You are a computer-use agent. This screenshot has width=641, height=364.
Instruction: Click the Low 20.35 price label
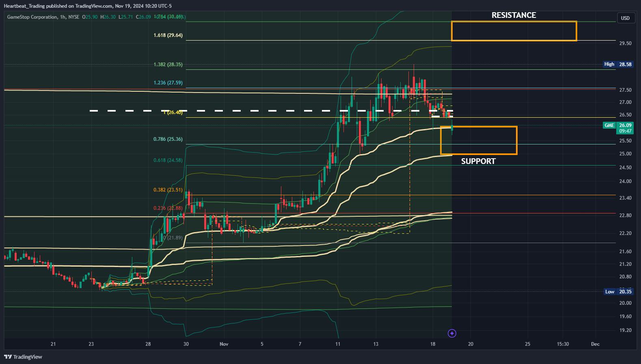[x=618, y=291]
